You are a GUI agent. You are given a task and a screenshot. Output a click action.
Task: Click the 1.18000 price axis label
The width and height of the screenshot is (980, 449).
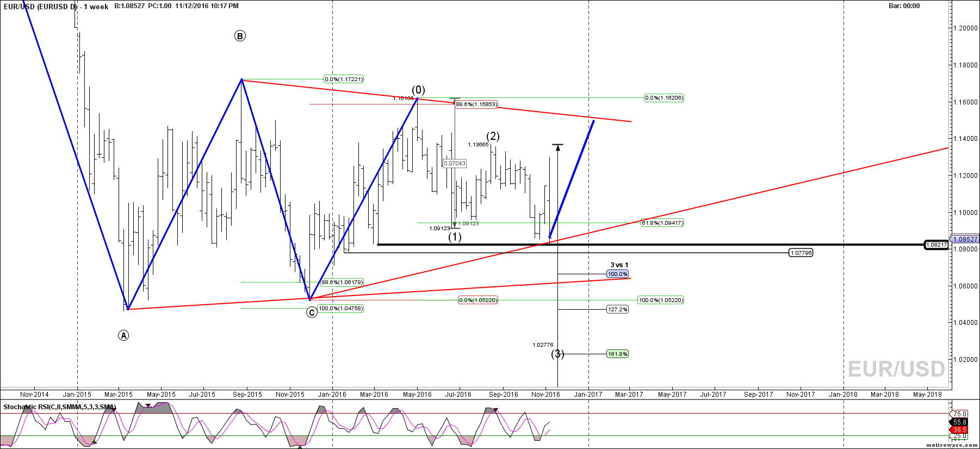966,65
